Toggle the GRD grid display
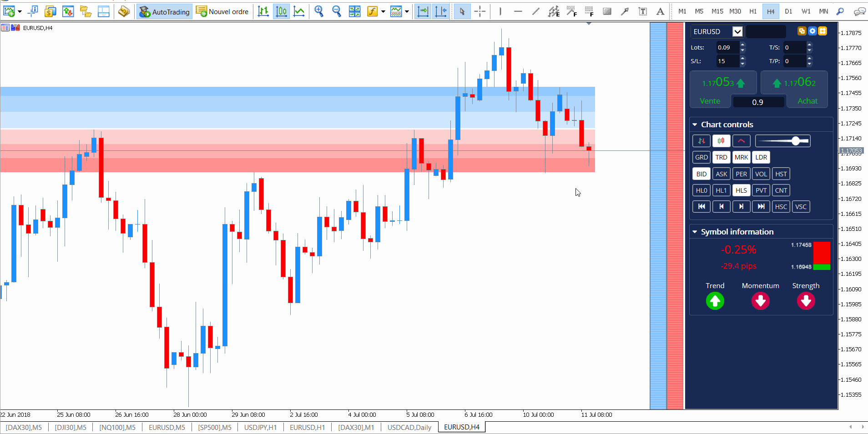The width and height of the screenshot is (868, 434). 701,157
